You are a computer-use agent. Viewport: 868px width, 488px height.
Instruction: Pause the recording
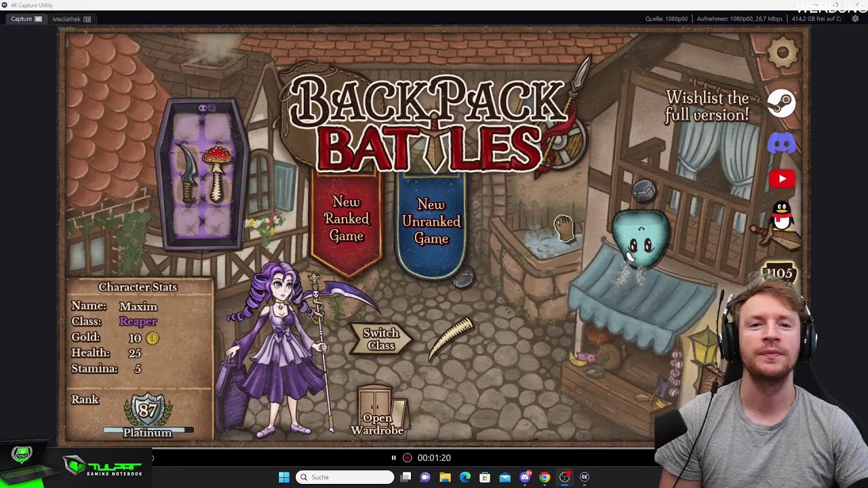tap(393, 457)
